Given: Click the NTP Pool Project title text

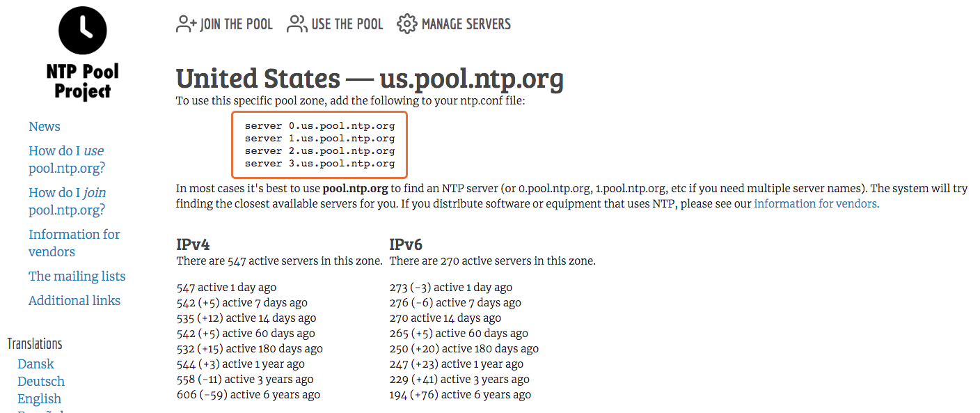Looking at the screenshot, I should [x=83, y=81].
